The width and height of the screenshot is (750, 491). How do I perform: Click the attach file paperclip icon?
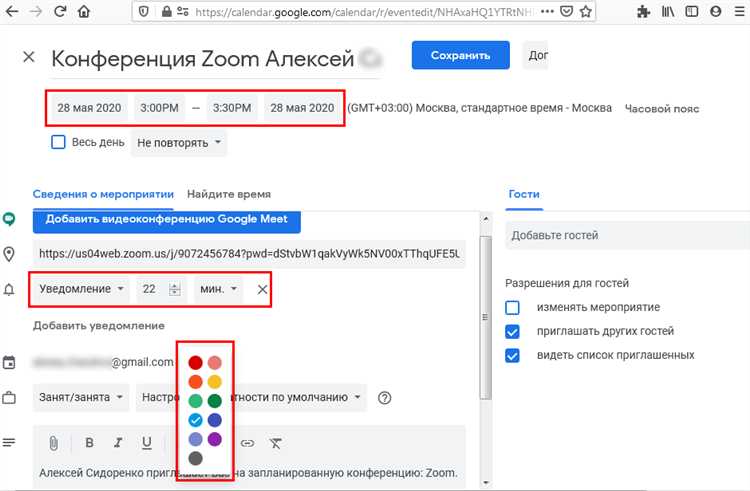[54, 443]
